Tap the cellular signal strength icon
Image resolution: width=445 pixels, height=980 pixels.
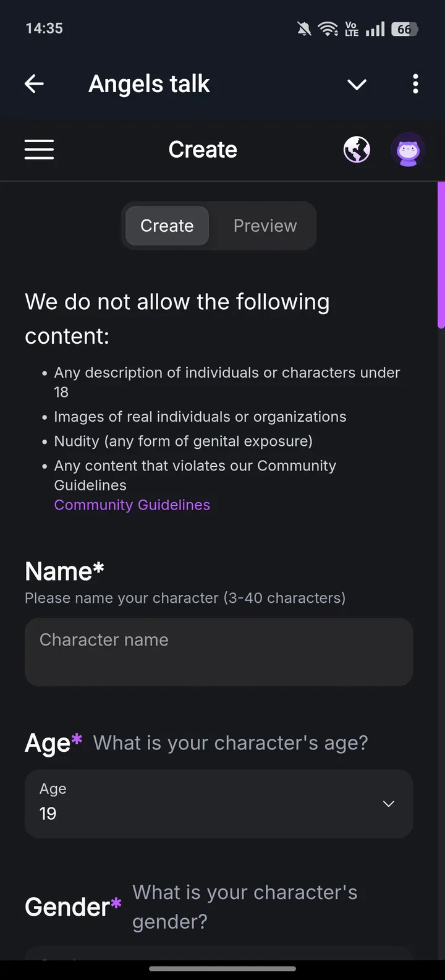(375, 28)
